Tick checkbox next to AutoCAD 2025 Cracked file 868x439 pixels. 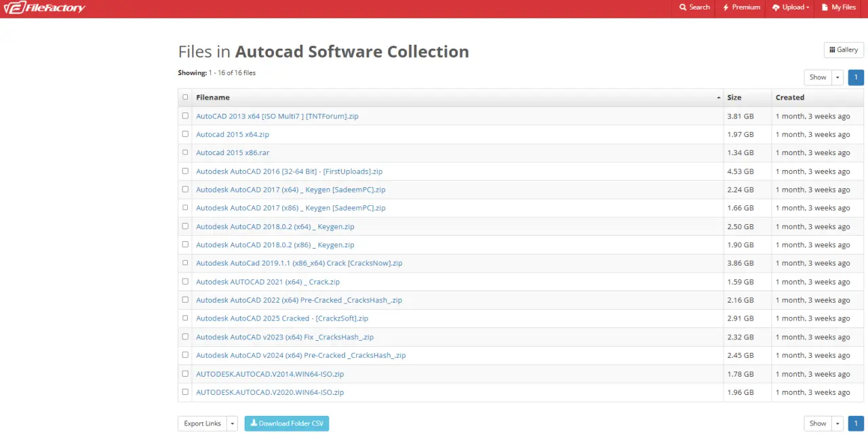[185, 318]
